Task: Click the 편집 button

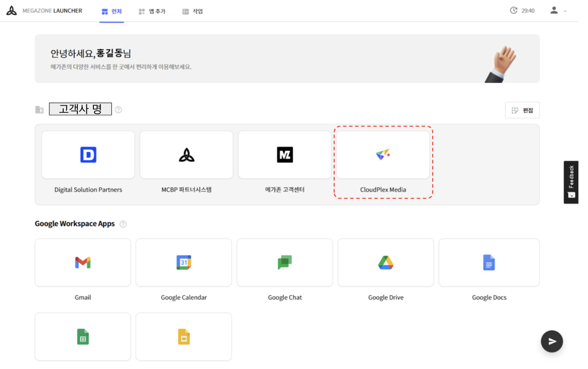Action: click(522, 110)
